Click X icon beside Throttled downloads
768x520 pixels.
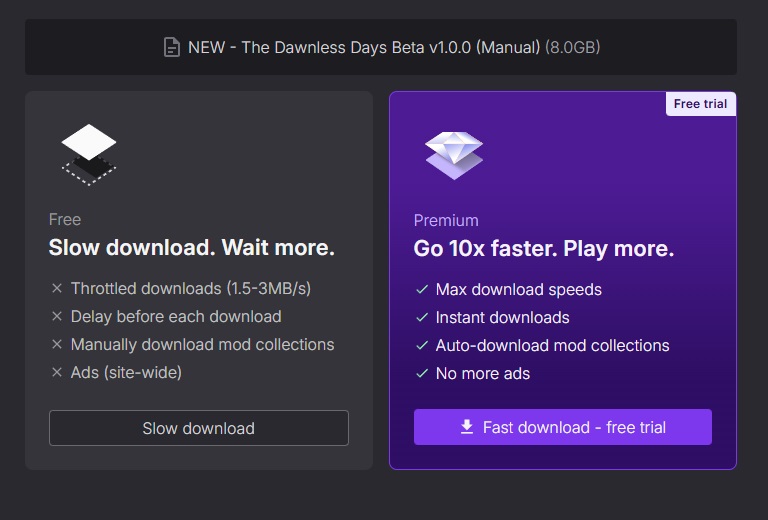click(x=57, y=289)
